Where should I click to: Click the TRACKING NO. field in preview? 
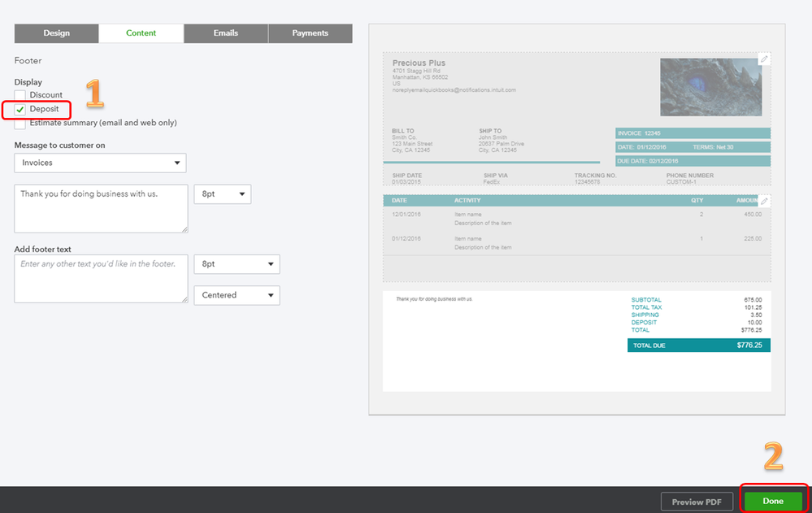click(595, 179)
